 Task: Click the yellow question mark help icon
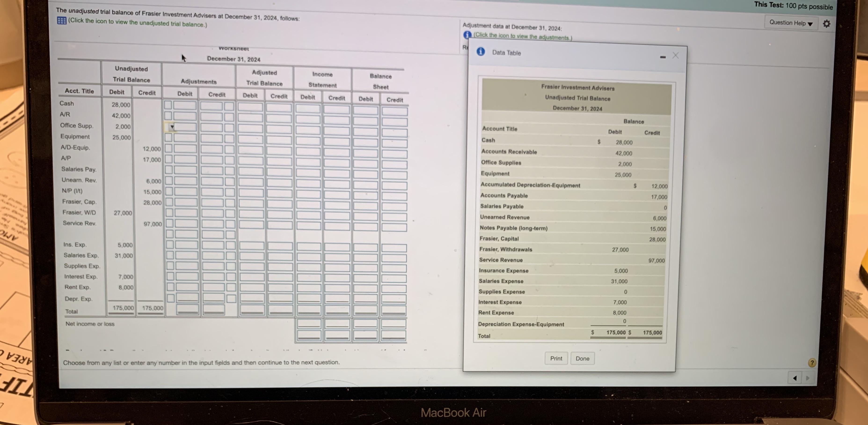pos(812,363)
